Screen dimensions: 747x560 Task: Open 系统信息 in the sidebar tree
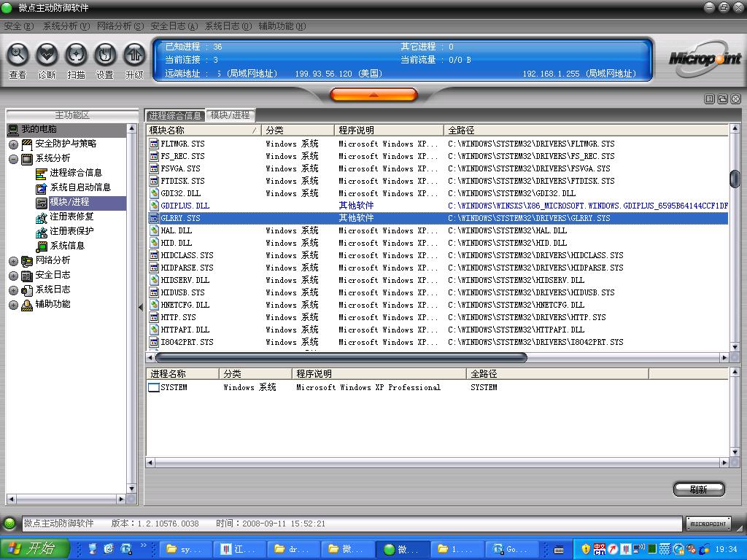pyautogui.click(x=67, y=246)
